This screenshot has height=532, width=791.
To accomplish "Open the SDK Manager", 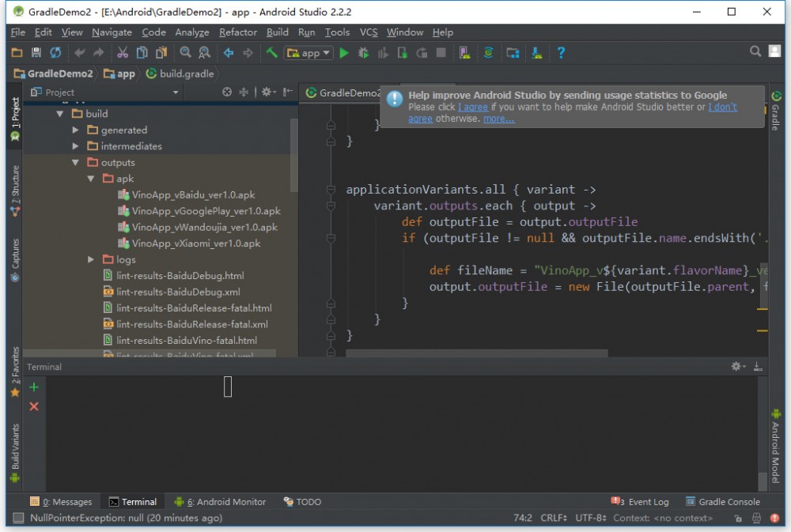I will pos(535,53).
